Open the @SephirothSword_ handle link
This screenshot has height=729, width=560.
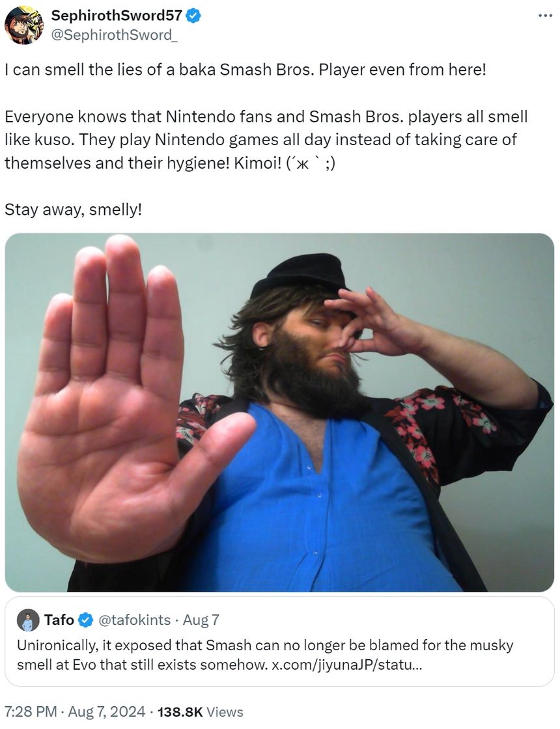coord(114,36)
